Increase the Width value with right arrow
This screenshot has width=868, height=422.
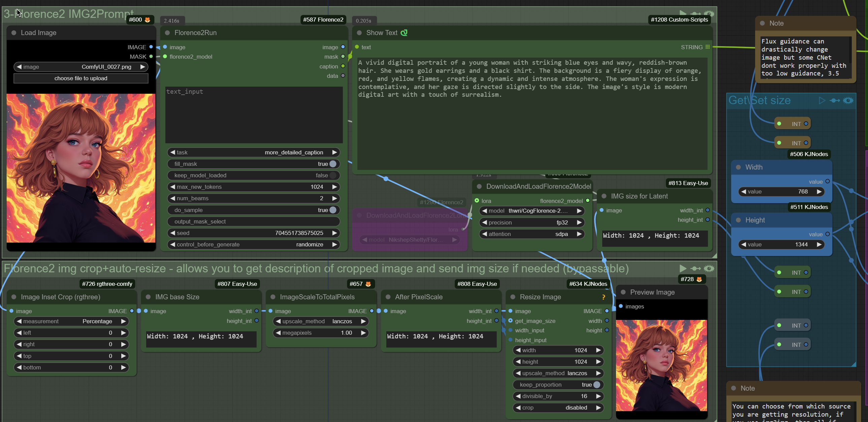[819, 191]
